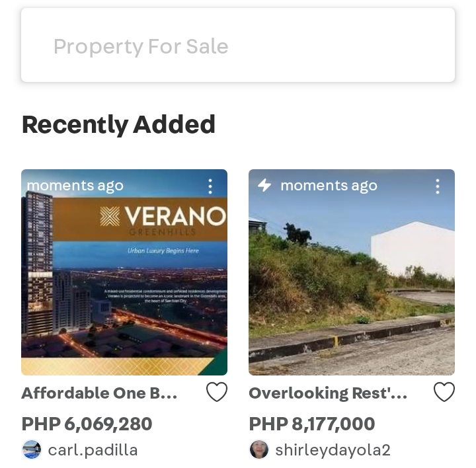Open the vacant lot listing photo
Image resolution: width=476 pixels, height=468 pixels.
352,272
